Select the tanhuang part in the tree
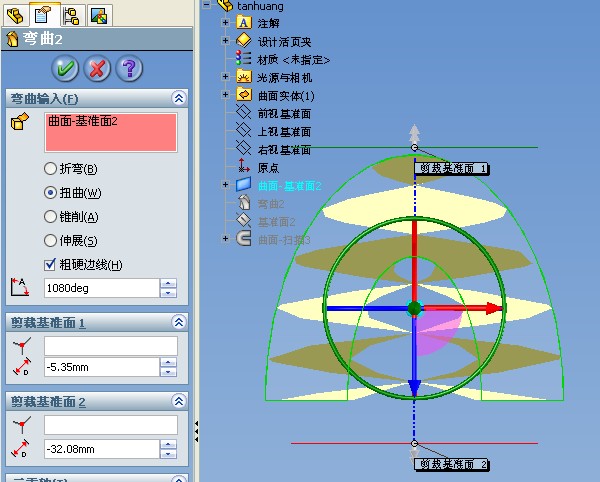The width and height of the screenshot is (600, 482). pos(260,6)
